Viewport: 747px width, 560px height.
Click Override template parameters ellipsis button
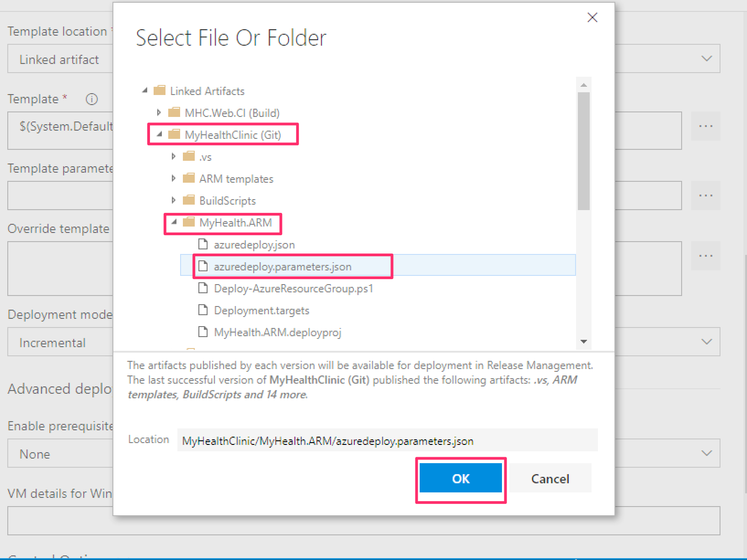(x=705, y=256)
